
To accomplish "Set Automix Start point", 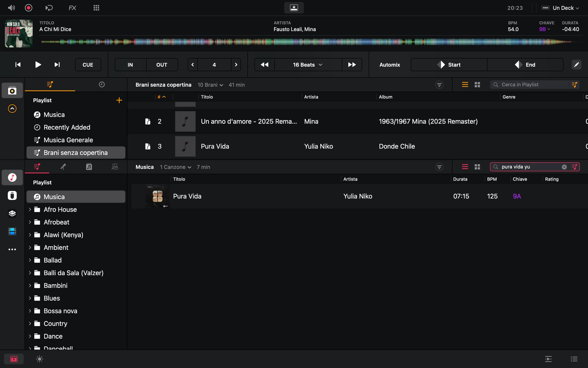I will (x=449, y=65).
